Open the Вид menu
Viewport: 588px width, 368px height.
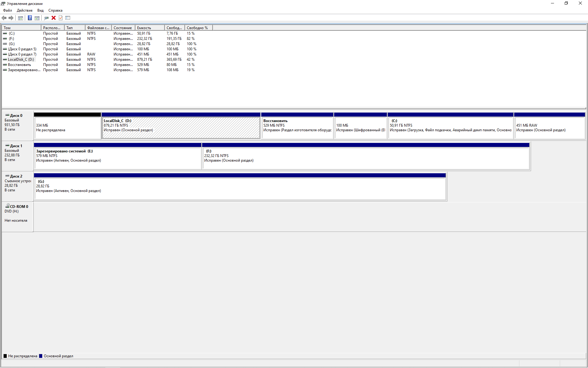point(40,10)
